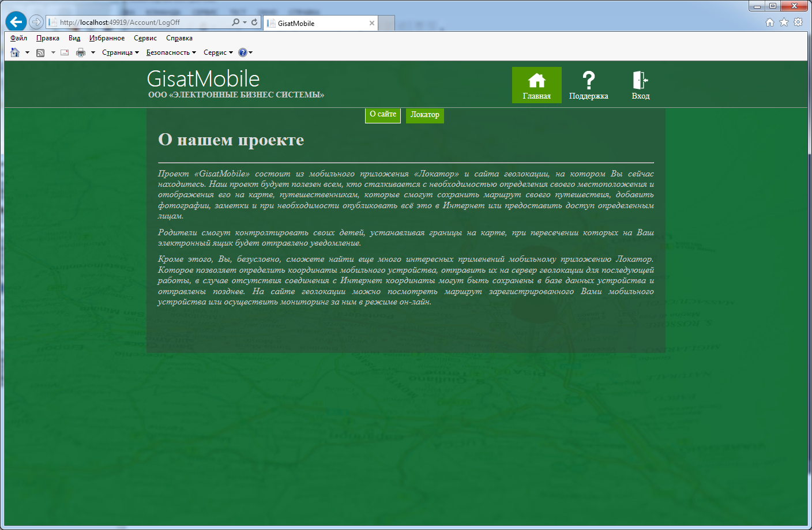Screen dimensions: 812x530
Task: Click the Поддержка question mark icon
Action: click(588, 81)
